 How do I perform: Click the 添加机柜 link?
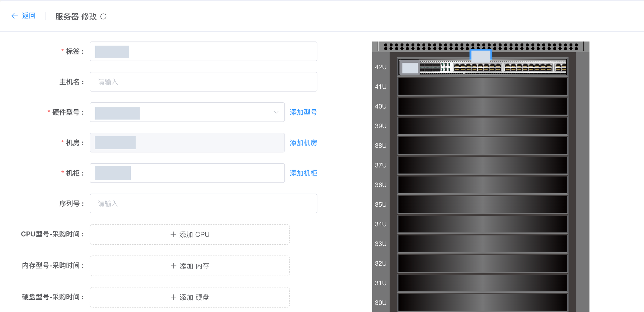click(303, 173)
